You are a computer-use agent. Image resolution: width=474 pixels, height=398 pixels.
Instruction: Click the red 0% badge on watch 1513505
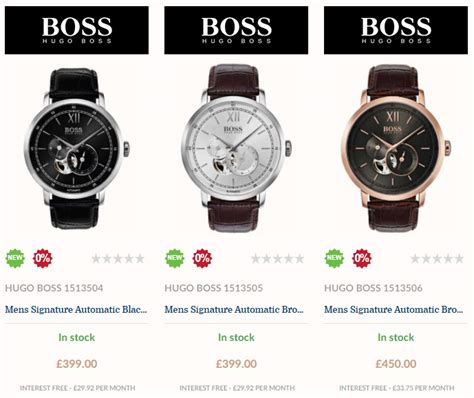click(x=202, y=258)
